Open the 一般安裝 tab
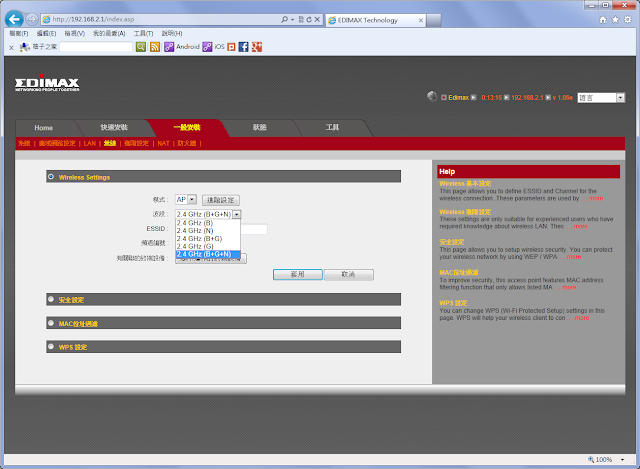Image resolution: width=640 pixels, height=469 pixels. click(187, 127)
